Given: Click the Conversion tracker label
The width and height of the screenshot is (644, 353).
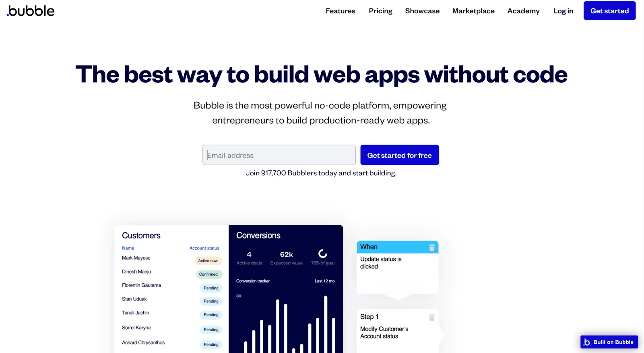Looking at the screenshot, I should (253, 281).
